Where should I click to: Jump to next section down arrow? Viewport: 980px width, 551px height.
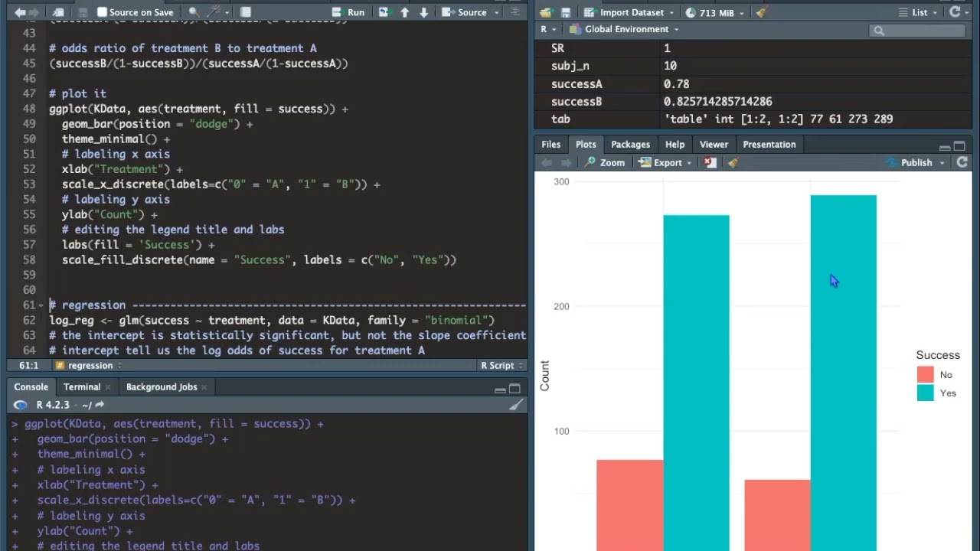point(423,12)
